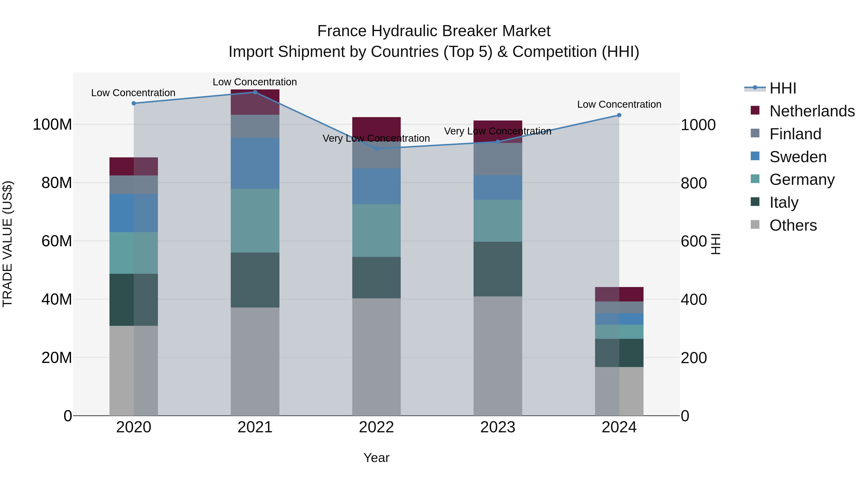
Task: Click the 2020 Sweden bar segment
Action: pyautogui.click(x=134, y=213)
